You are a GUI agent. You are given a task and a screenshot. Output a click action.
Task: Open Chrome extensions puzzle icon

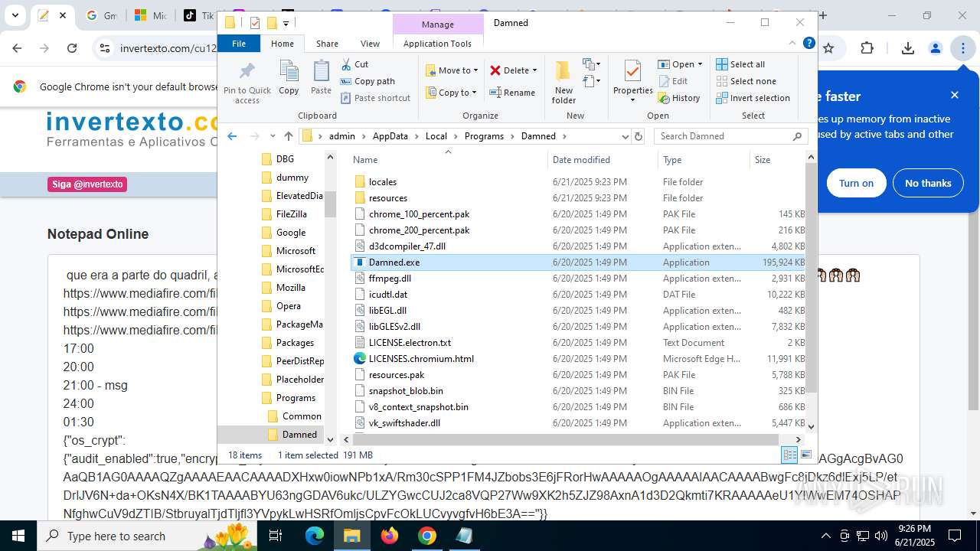point(867,48)
